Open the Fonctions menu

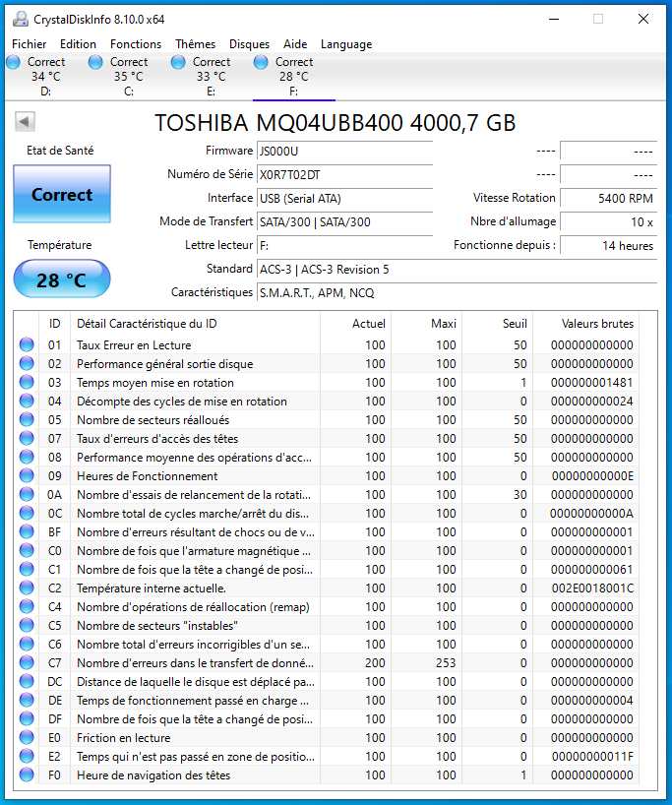(x=136, y=44)
